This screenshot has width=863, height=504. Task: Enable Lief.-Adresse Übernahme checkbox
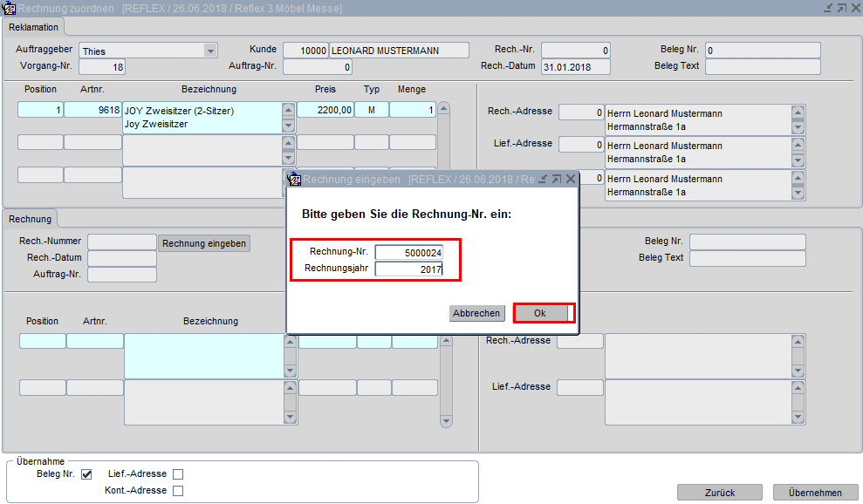click(178, 474)
